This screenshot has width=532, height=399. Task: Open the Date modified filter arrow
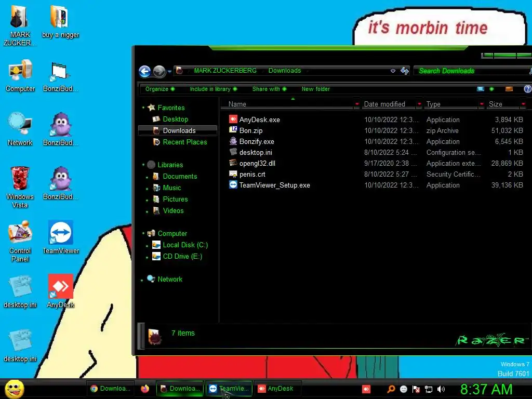coord(419,104)
